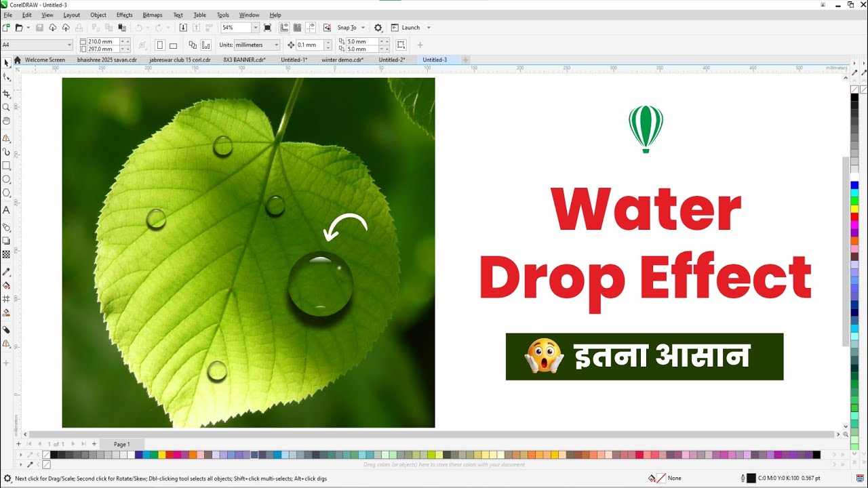
Task: Pick yellow swatch in right palette
Action: pos(854,209)
